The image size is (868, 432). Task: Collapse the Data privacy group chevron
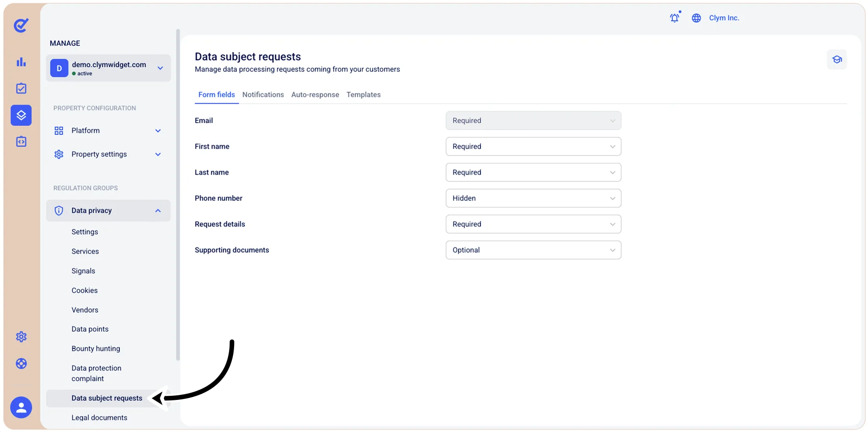point(158,210)
